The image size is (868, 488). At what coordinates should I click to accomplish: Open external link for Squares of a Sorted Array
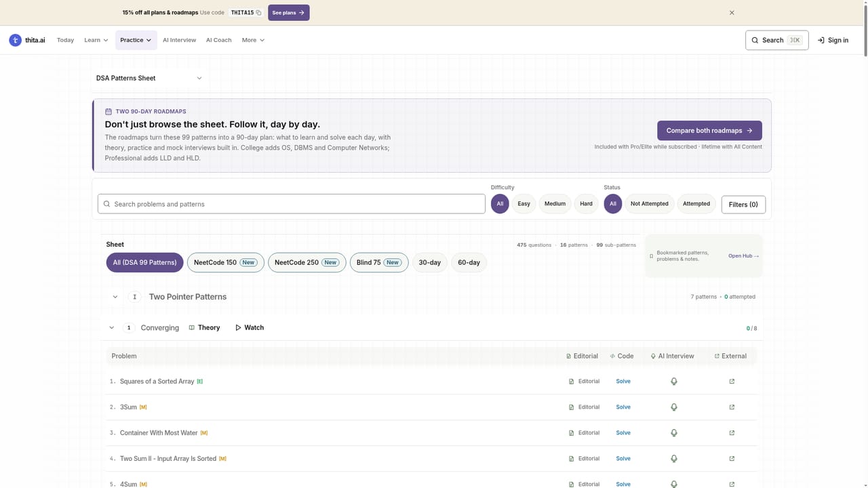click(x=732, y=382)
